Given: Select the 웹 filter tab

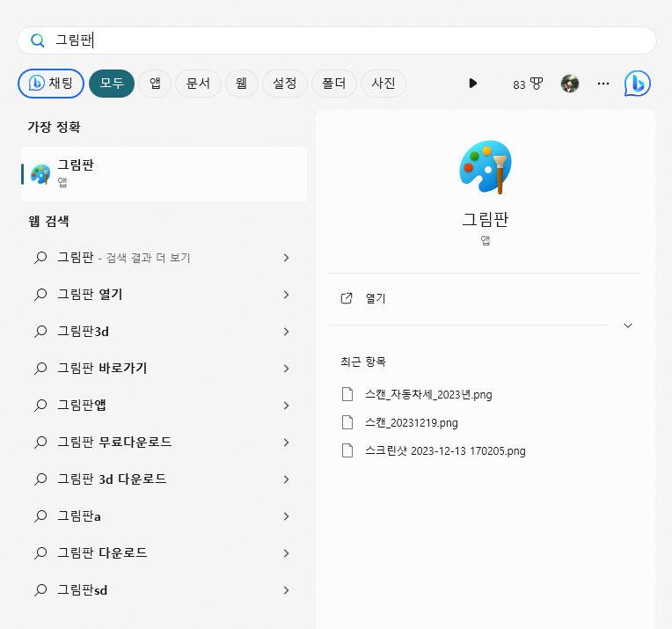Looking at the screenshot, I should [x=241, y=84].
